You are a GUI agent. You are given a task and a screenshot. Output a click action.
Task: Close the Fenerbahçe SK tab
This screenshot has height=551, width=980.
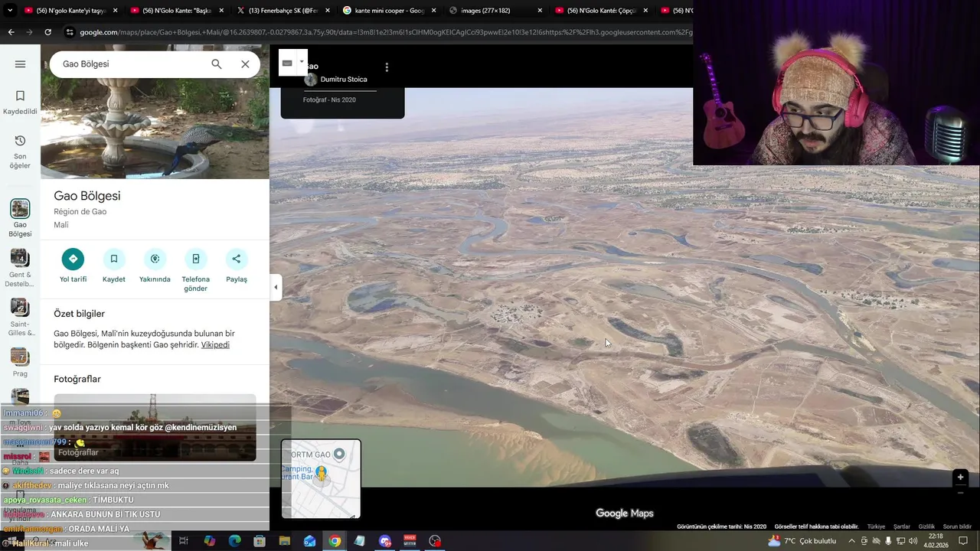pos(327,11)
